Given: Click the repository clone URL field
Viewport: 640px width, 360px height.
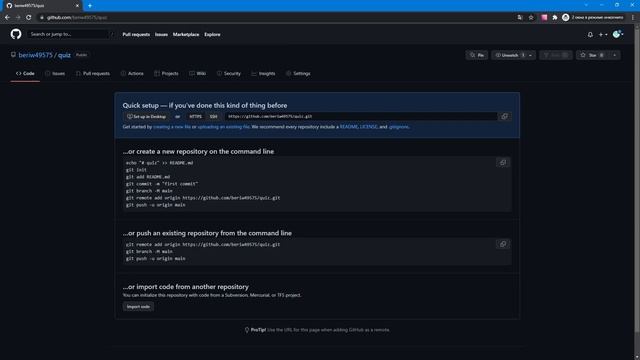Looking at the screenshot, I should point(361,117).
